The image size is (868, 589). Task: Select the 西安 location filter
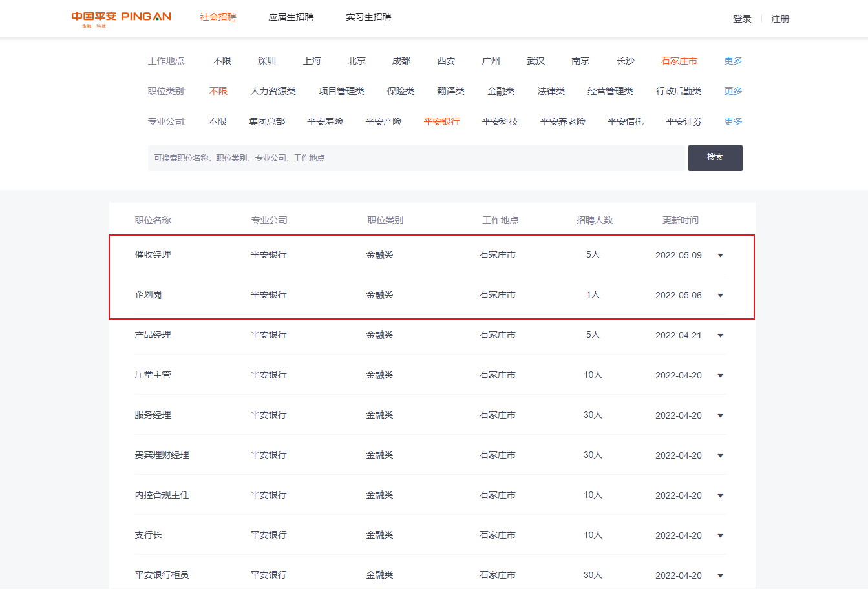click(446, 61)
